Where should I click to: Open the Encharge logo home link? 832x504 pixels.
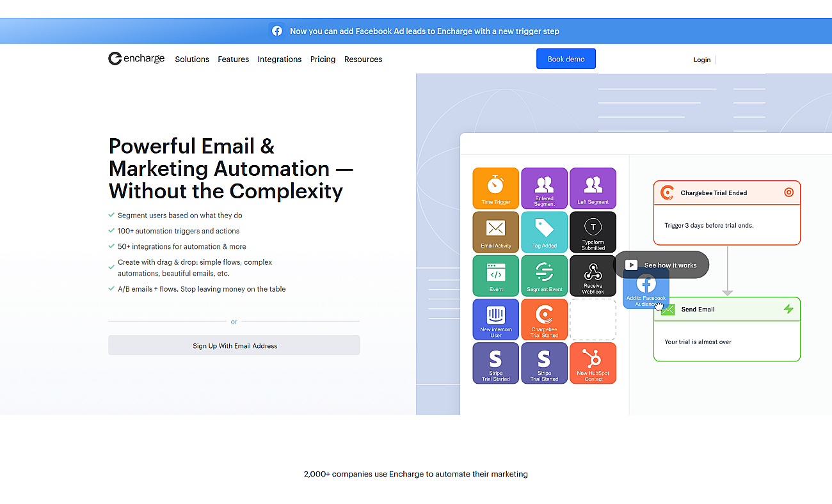click(136, 59)
